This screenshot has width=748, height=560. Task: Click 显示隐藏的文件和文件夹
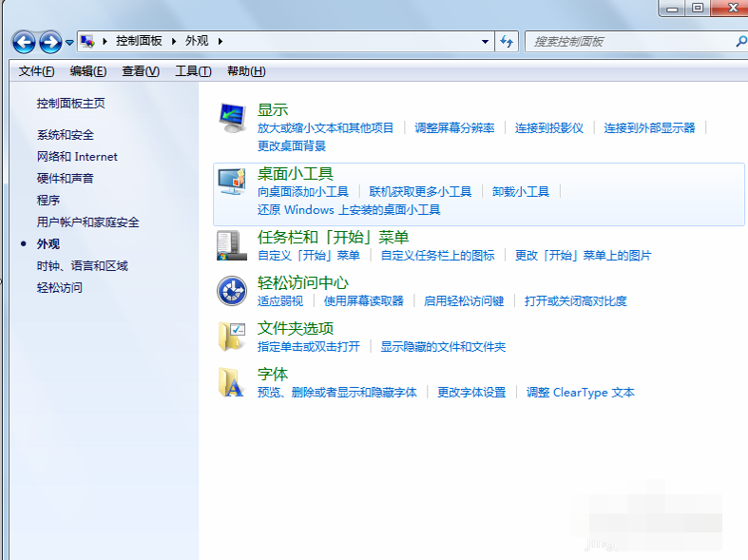[x=443, y=347]
